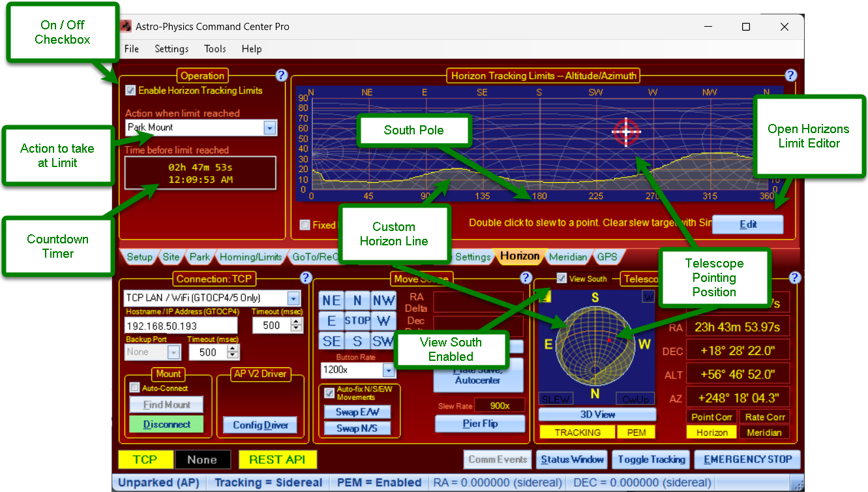Image resolution: width=868 pixels, height=492 pixels.
Task: Move scope in the SE direction
Action: click(331, 341)
